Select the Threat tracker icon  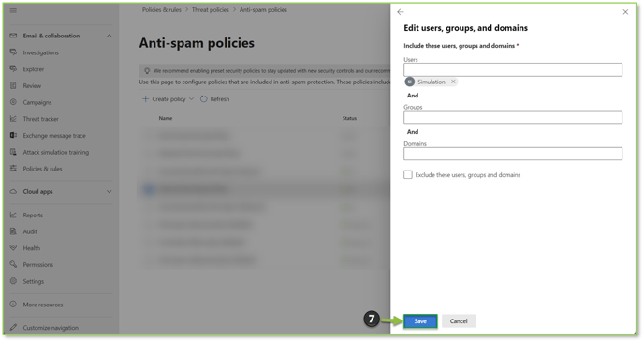pyautogui.click(x=13, y=119)
